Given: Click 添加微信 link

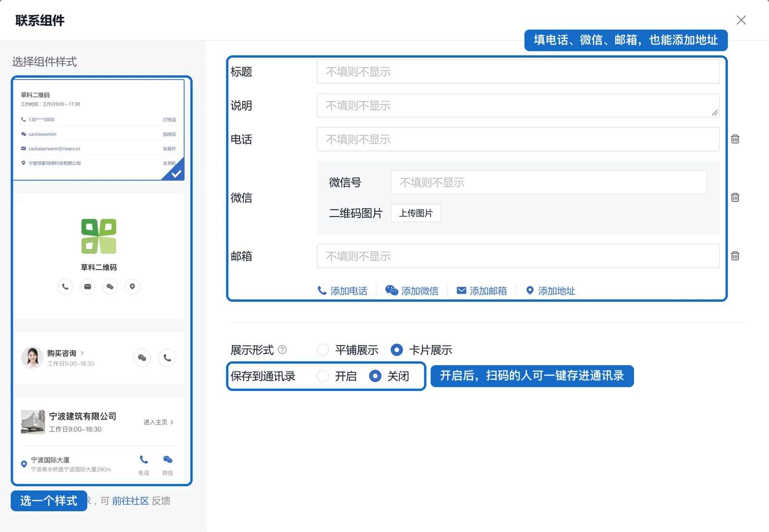Looking at the screenshot, I should 412,291.
